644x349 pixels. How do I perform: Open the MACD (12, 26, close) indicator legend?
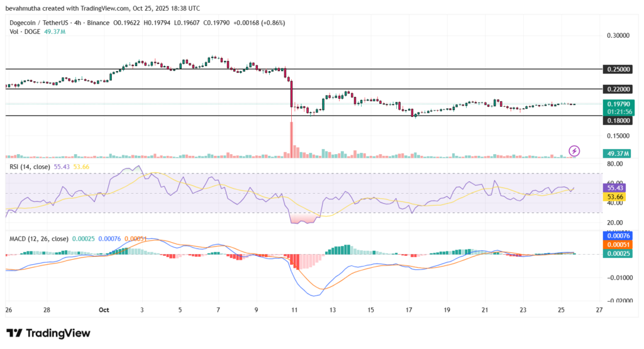pyautogui.click(x=39, y=239)
